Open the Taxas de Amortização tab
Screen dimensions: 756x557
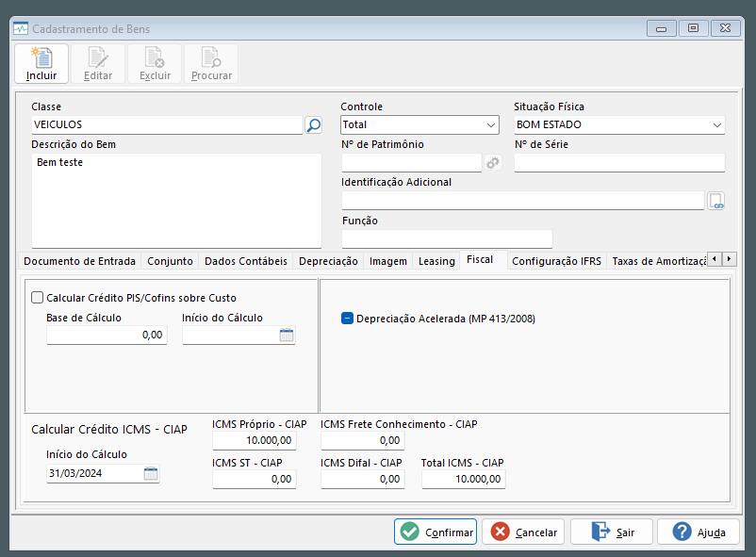658,261
